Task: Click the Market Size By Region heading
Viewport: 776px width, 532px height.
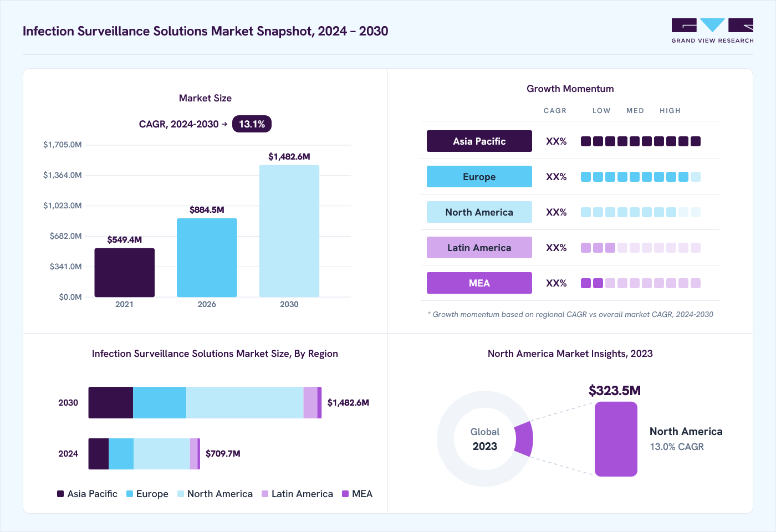Action: click(215, 354)
